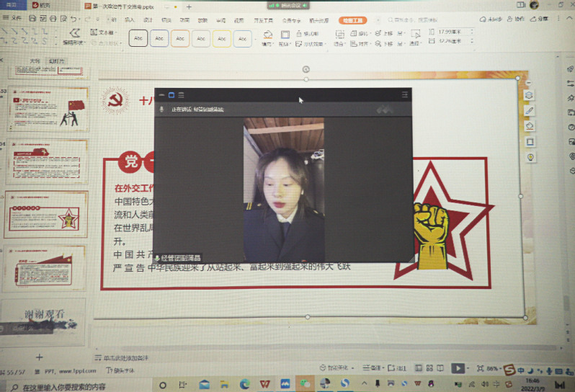Switch to the Design (设计) tab

[148, 19]
